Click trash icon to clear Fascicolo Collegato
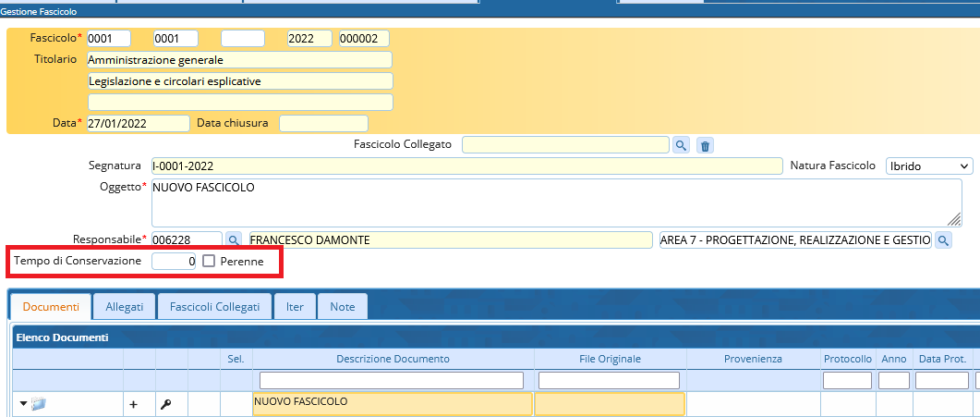The width and height of the screenshot is (980, 417). 705,145
